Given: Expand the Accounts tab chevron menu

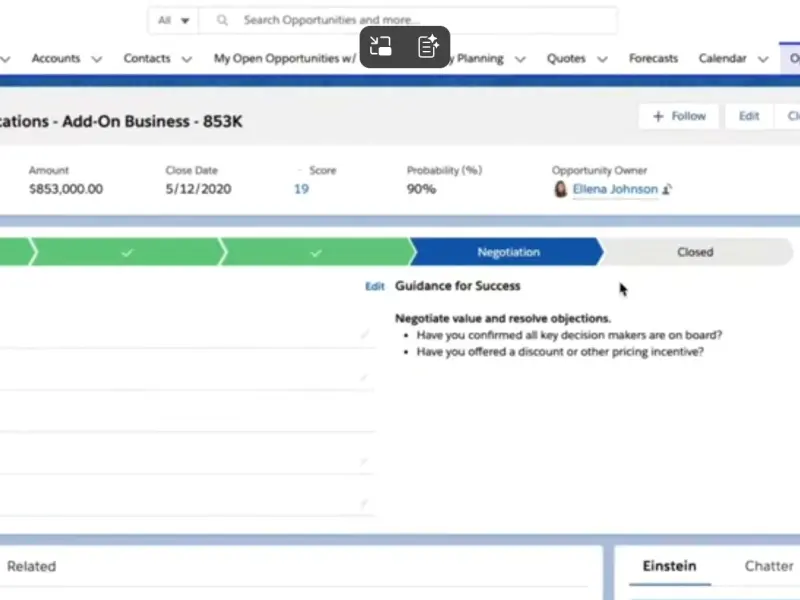Looking at the screenshot, I should [x=97, y=59].
